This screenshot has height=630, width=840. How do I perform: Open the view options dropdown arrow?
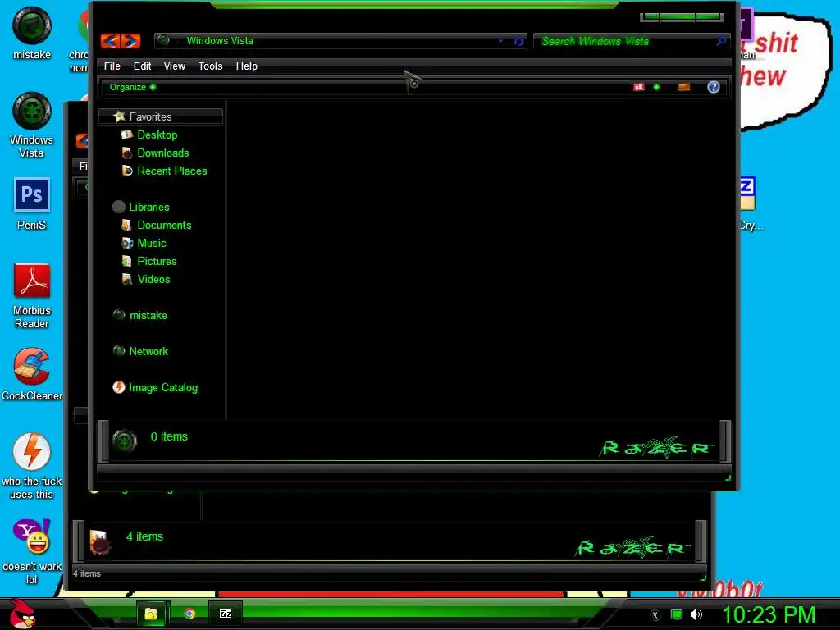657,87
